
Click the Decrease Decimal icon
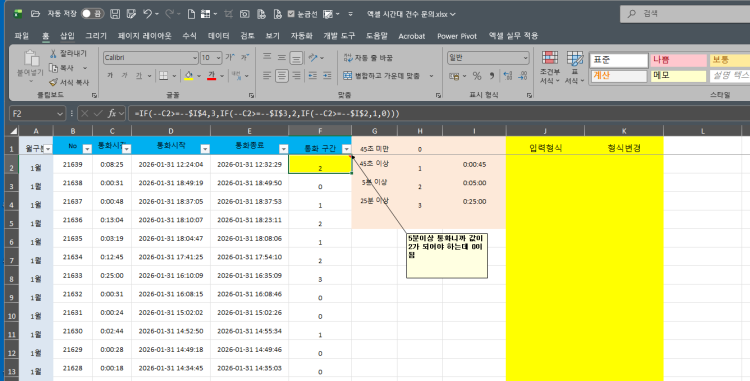523,76
